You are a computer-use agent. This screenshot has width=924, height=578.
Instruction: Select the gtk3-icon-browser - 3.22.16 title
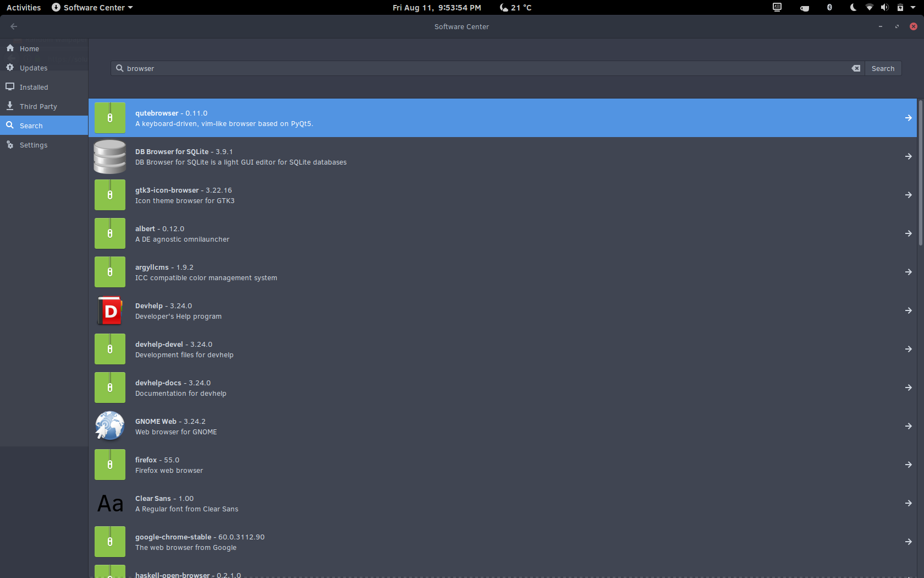(x=183, y=190)
